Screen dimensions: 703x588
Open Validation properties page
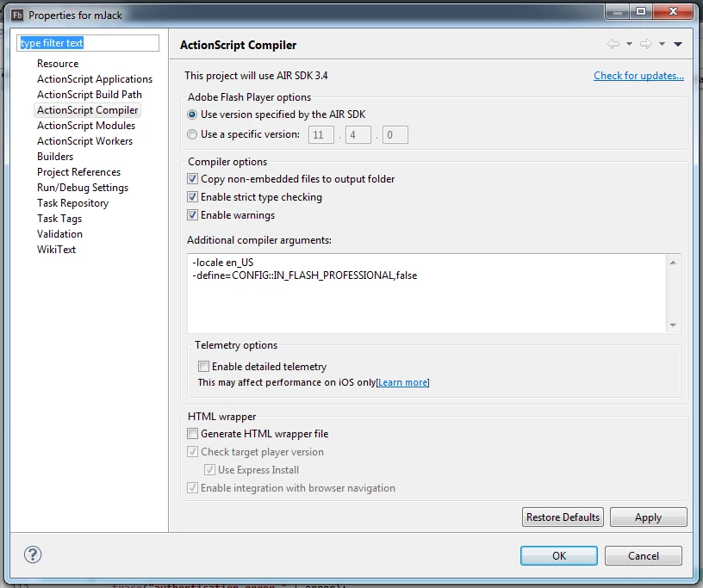(59, 234)
